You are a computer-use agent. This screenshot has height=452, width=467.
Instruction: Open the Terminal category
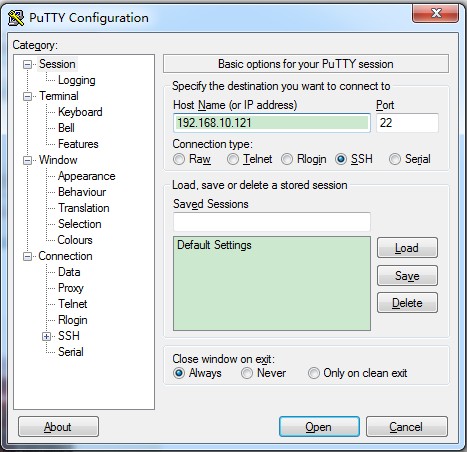(59, 96)
